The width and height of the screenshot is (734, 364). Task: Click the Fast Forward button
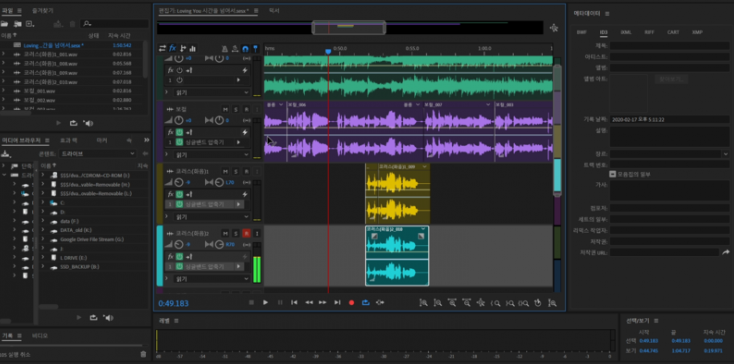323,302
